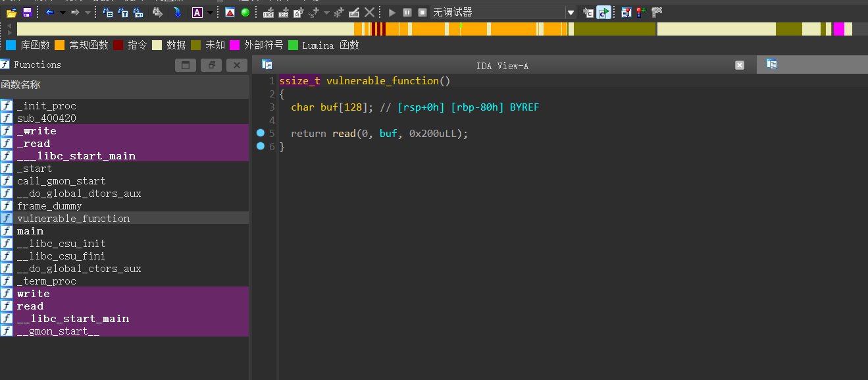Click the blue curved down-arrow jump icon

click(x=178, y=13)
